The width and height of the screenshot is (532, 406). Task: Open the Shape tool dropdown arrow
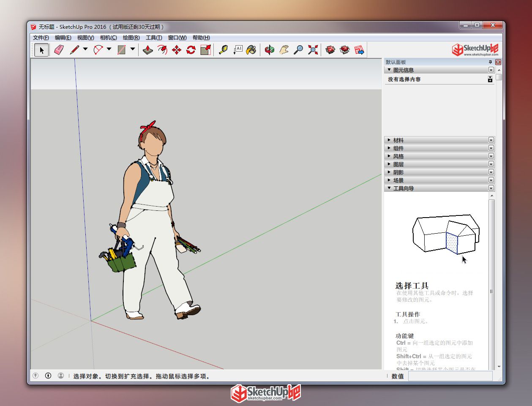click(x=133, y=49)
